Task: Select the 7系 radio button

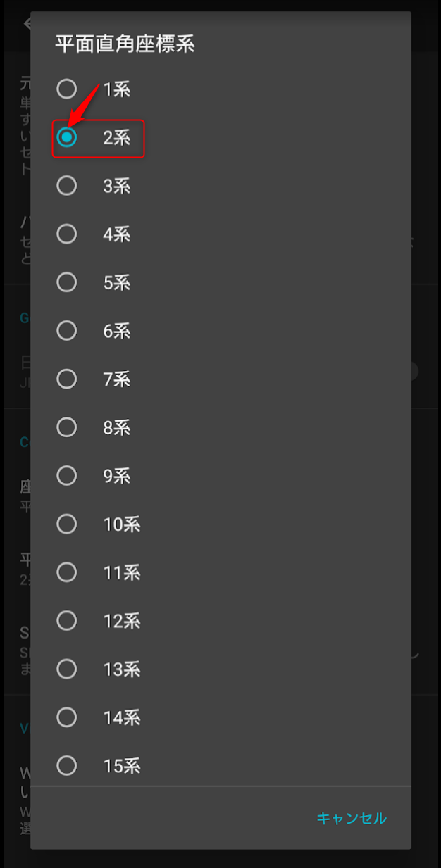Action: [67, 379]
